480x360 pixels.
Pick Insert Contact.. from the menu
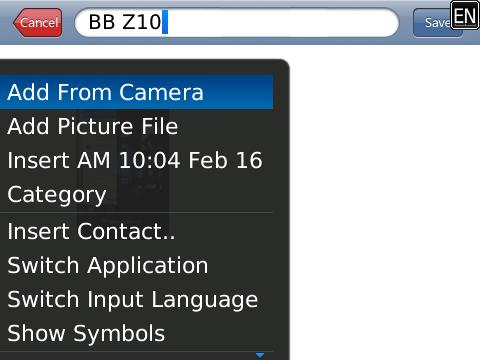click(x=136, y=231)
